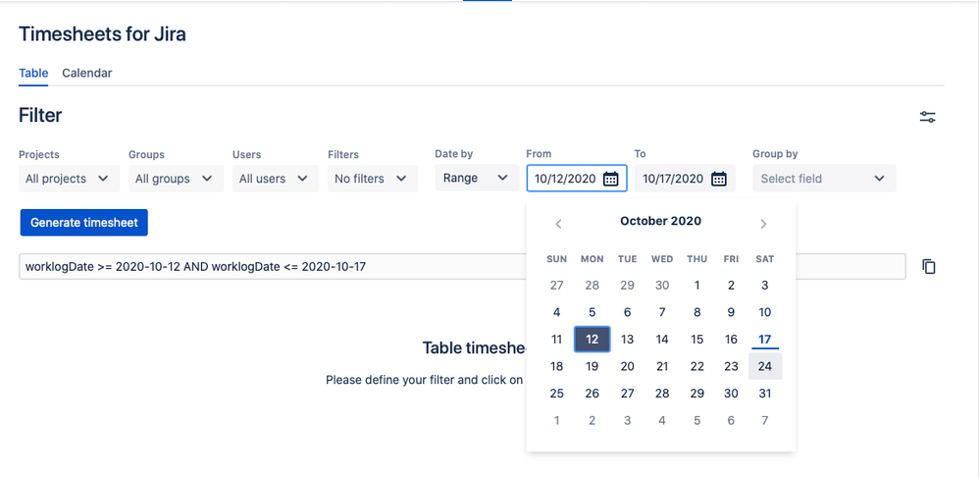
Task: Select October 24 in the calendar
Action: [765, 366]
